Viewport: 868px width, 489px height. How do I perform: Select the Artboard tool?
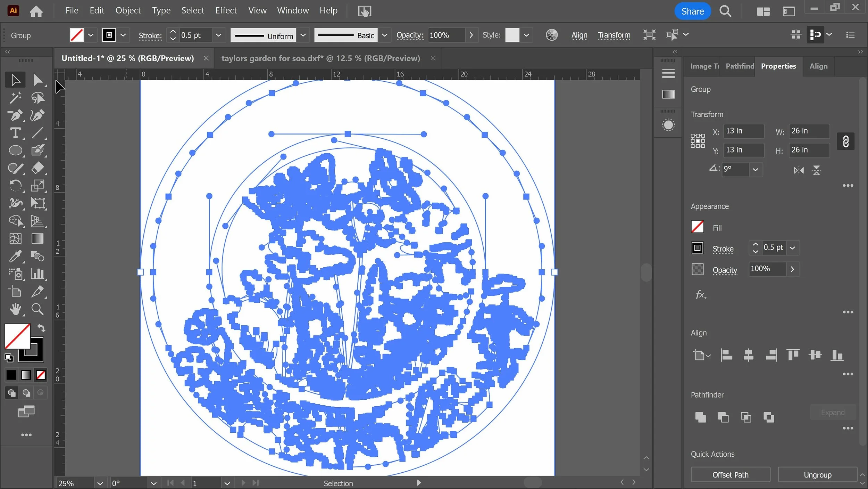[15, 291]
